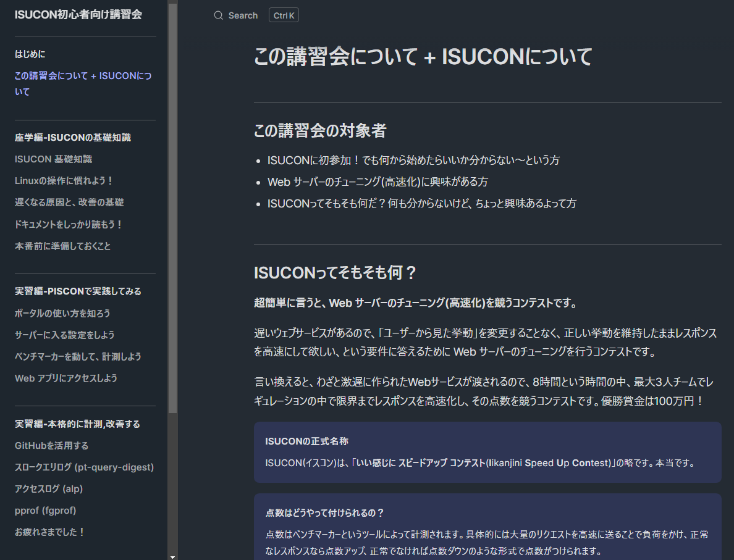Click 実習編-本格的に計測,改善する section heading
734x560 pixels.
coord(78,424)
